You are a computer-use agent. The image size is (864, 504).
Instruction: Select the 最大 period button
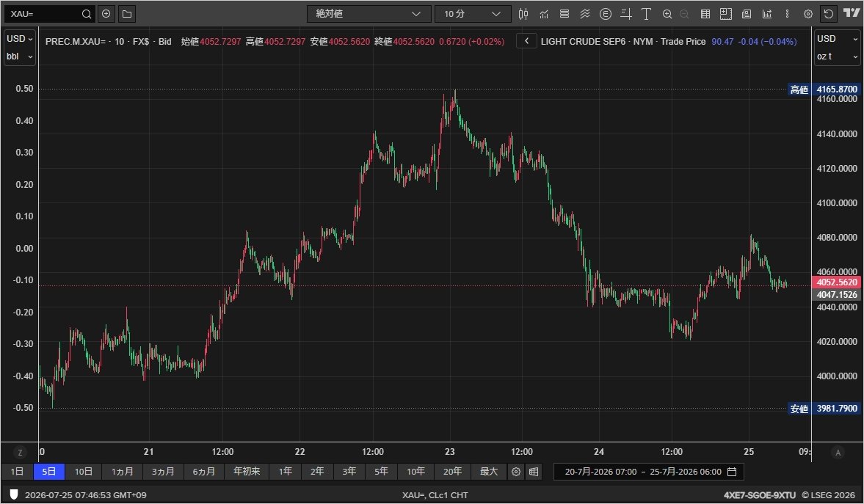(489, 472)
